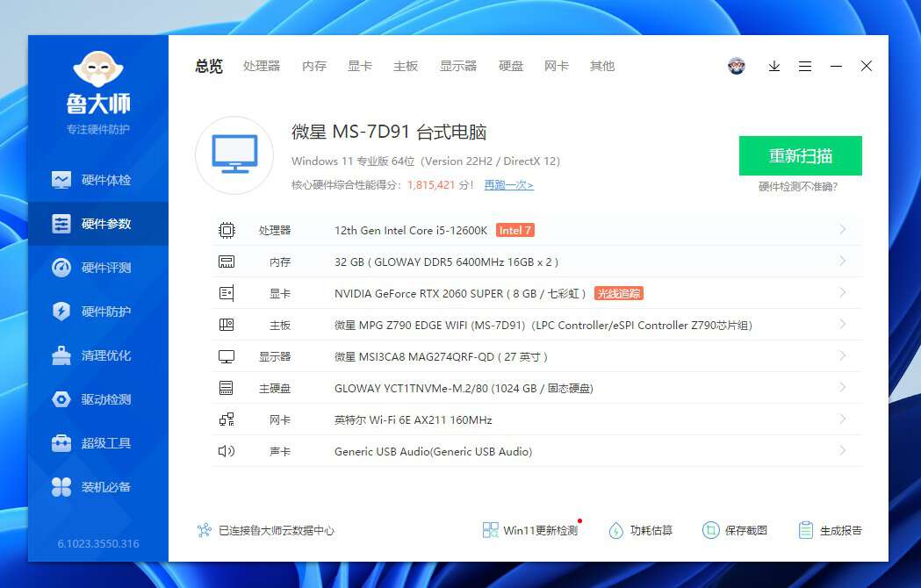Expand the 处理器 row details
Screen dimensions: 921x588
pos(842,230)
